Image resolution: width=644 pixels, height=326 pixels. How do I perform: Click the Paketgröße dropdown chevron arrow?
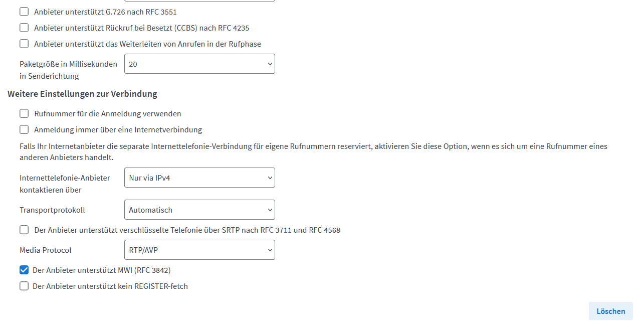(x=270, y=64)
